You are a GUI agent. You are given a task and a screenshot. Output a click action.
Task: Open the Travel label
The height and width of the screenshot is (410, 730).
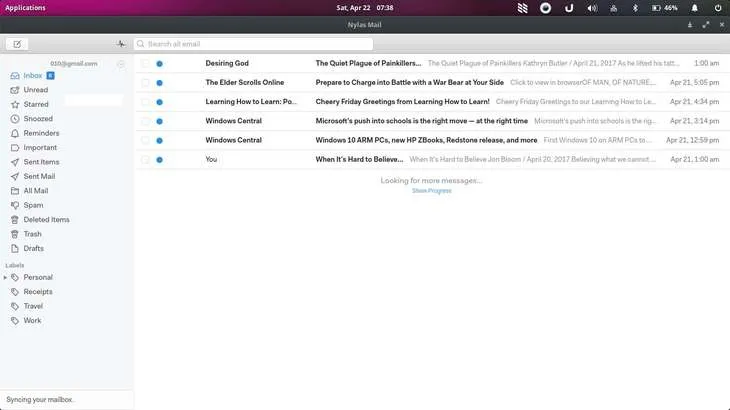click(x=33, y=306)
